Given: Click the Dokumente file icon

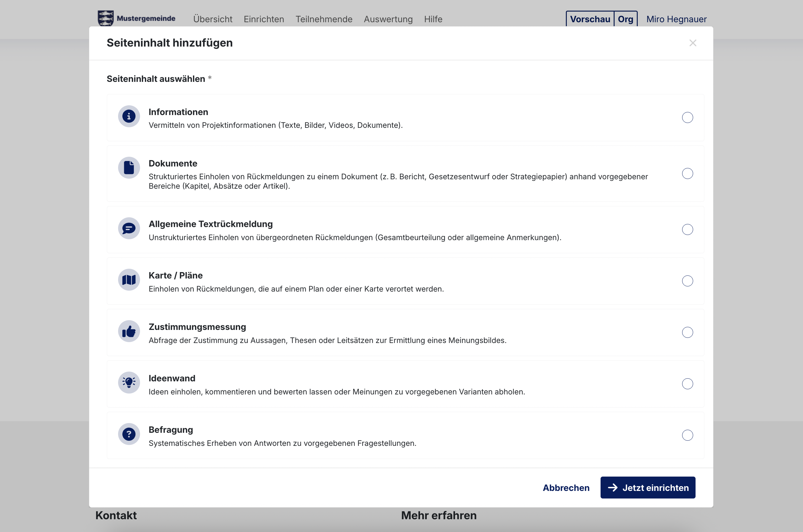Looking at the screenshot, I should pyautogui.click(x=129, y=168).
